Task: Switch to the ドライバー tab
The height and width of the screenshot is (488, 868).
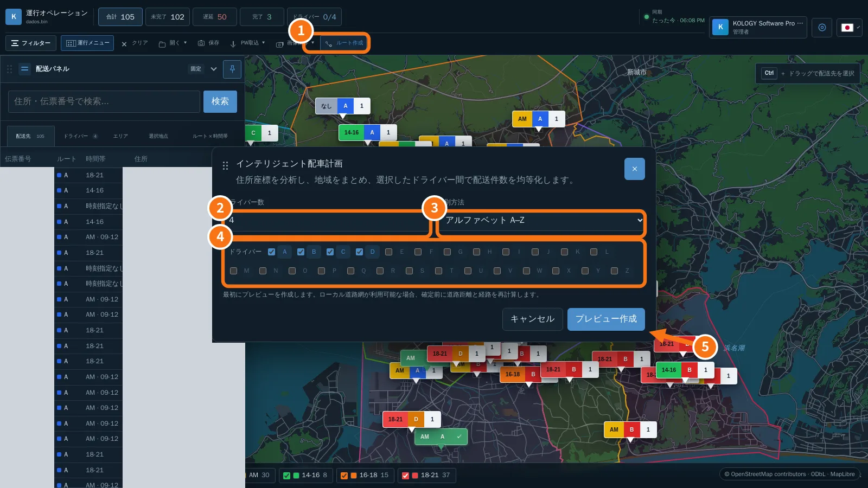Action: pyautogui.click(x=80, y=136)
